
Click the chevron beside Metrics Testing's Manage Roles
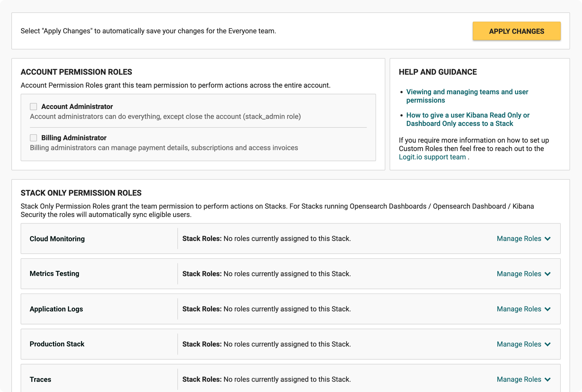coord(548,274)
